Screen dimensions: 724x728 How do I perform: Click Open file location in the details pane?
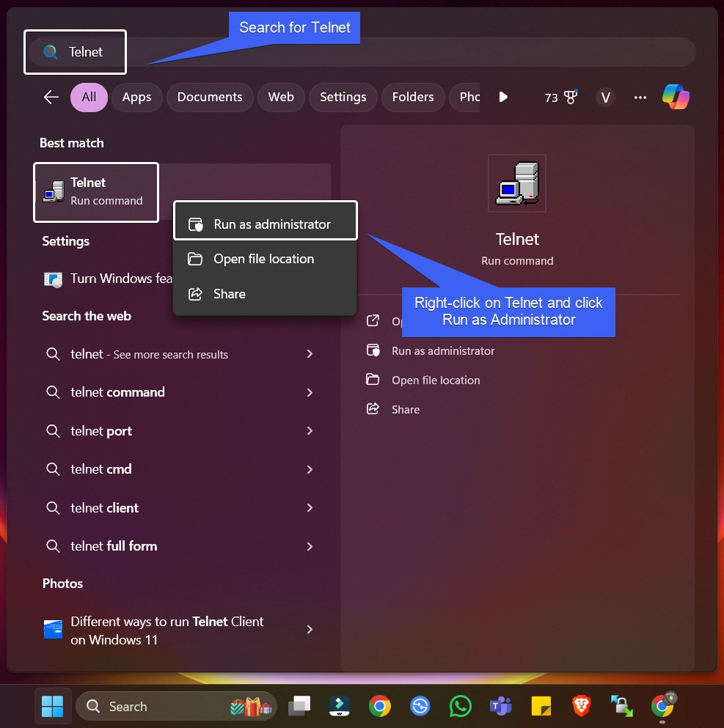[436, 380]
